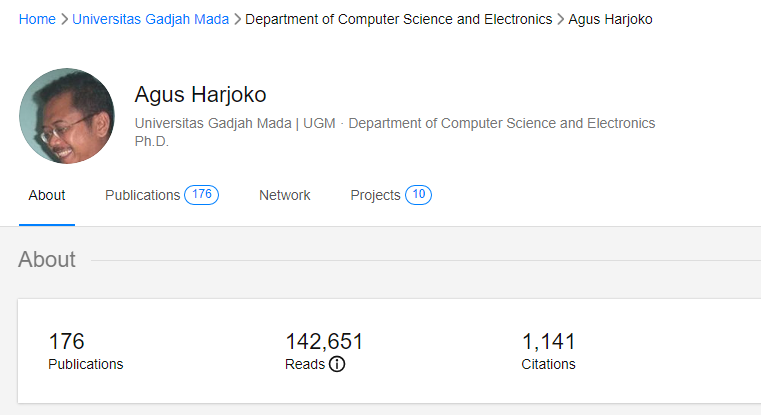Open Universitas Gadjah Mada breadcrumb link

[150, 19]
